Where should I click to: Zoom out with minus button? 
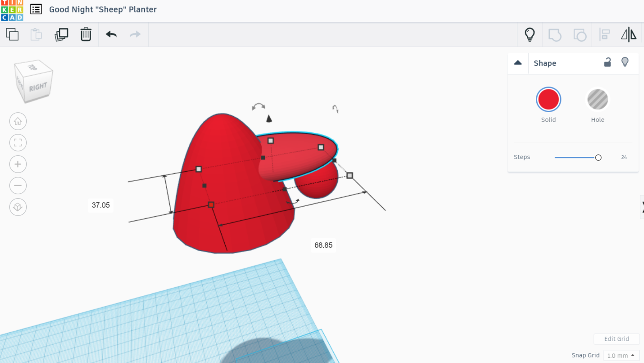18,185
